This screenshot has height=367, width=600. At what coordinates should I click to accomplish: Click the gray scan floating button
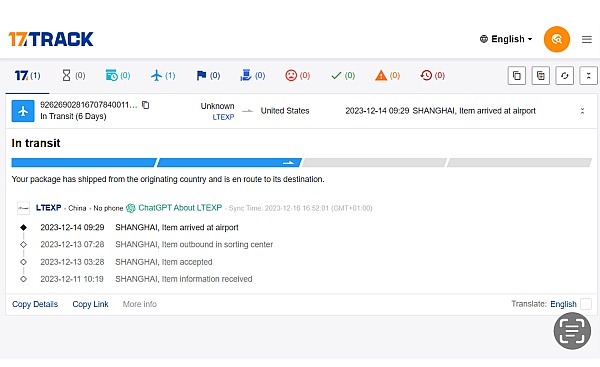[572, 331]
